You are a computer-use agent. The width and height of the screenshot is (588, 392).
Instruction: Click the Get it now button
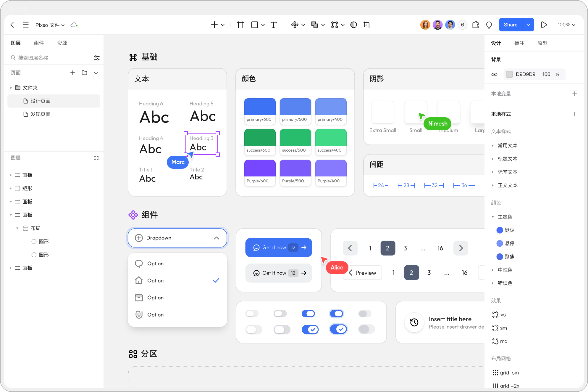278,247
